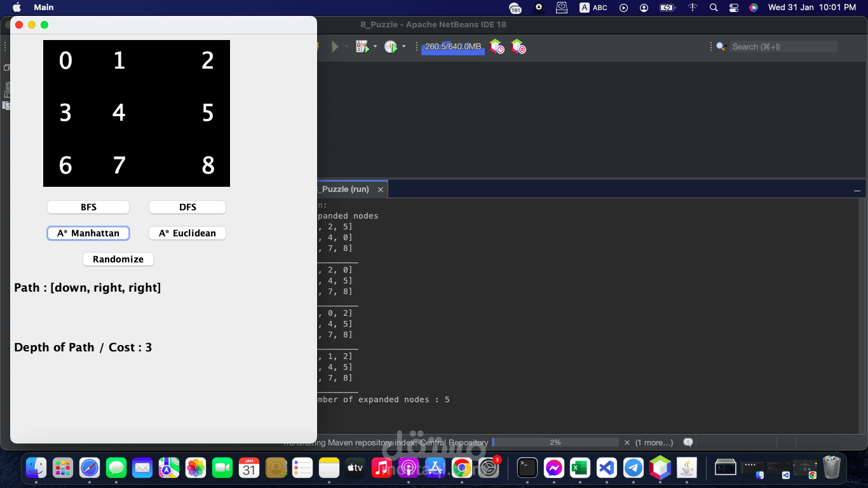Click puzzle tile number 0
This screenshot has height=488, width=868.
coord(65,61)
